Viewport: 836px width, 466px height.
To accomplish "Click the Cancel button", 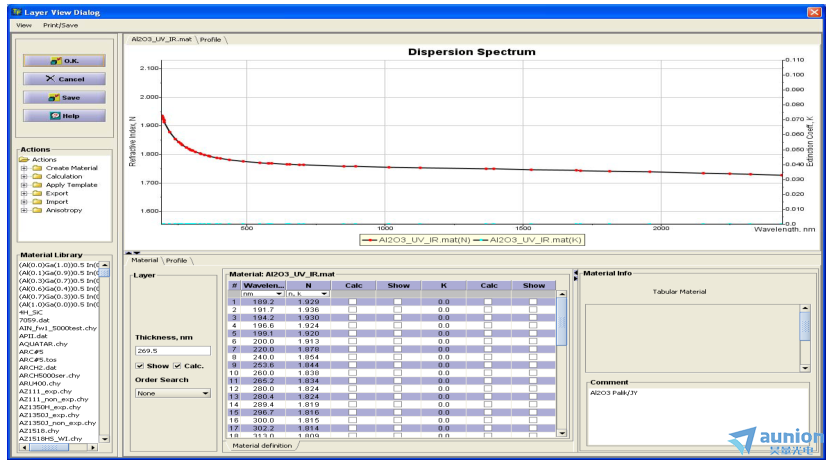I will (x=64, y=79).
